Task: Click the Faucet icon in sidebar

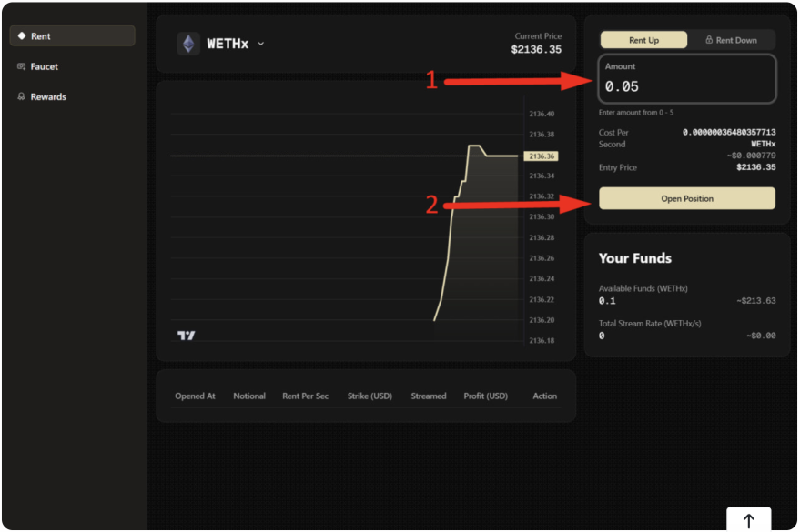Action: point(22,66)
